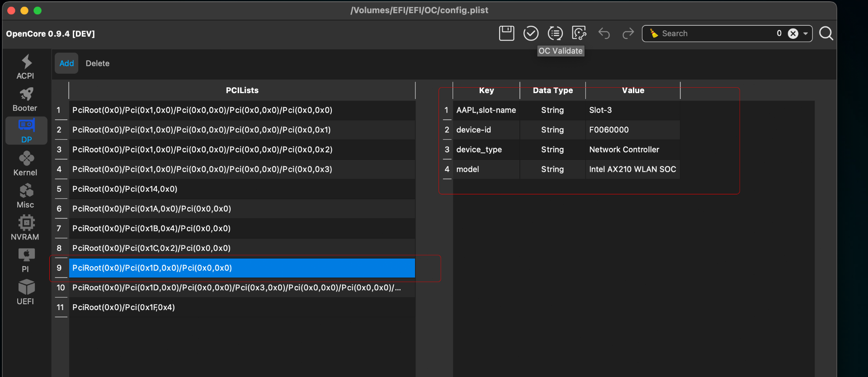The width and height of the screenshot is (868, 377).
Task: Select PciRoot(0x0)/Pci(0x1C,0x2)/Pci(0x0,0x0) row
Action: pyautogui.click(x=242, y=248)
